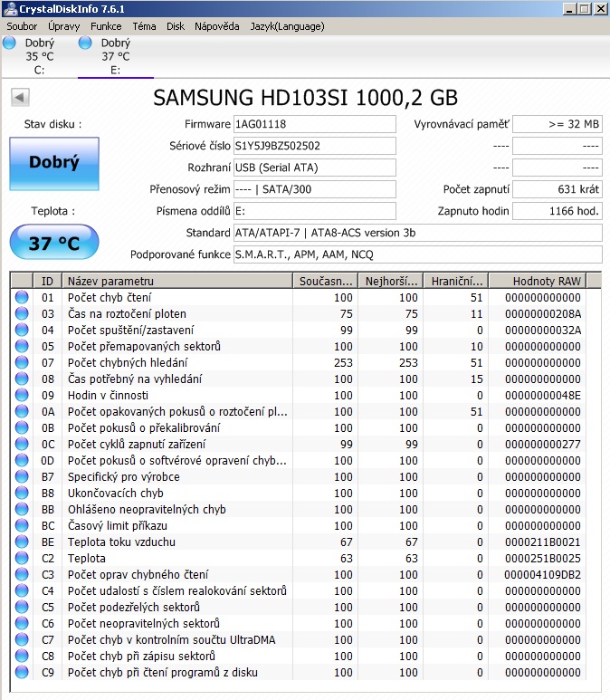Screen dimensions: 610x700
Task: Click the Vyrovnávací paměť >= 32 MB value
Action: tap(558, 124)
